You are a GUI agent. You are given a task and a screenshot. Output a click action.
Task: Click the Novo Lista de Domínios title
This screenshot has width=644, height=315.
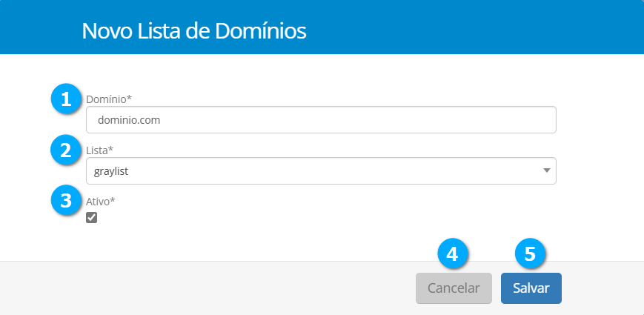click(x=194, y=31)
